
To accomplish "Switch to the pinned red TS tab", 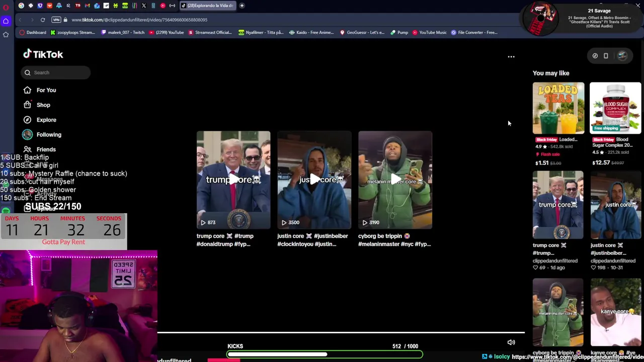I will click(x=78, y=6).
